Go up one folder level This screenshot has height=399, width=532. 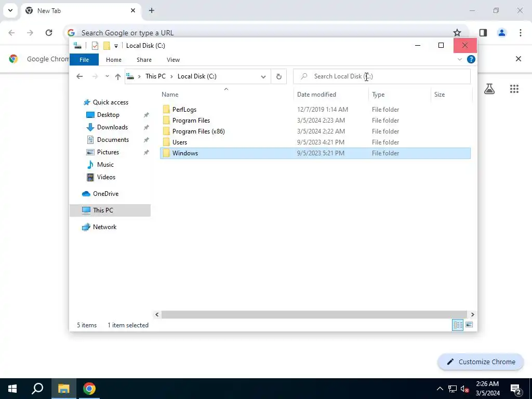click(118, 77)
